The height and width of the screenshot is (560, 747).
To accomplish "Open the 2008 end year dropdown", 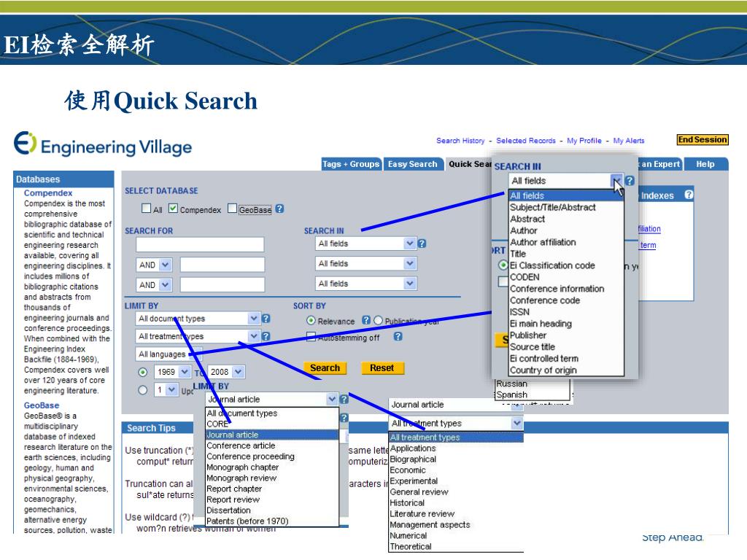I will click(226, 371).
